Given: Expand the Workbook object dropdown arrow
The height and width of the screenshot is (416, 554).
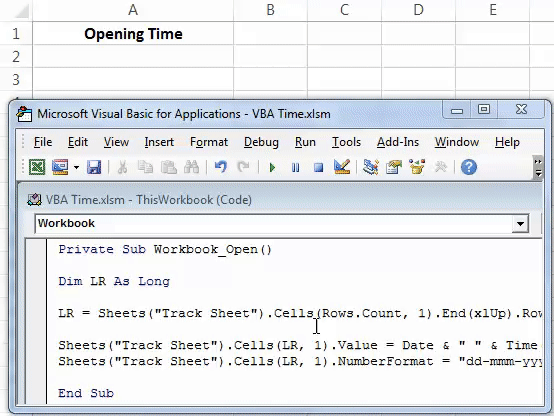Looking at the screenshot, I should tap(520, 224).
